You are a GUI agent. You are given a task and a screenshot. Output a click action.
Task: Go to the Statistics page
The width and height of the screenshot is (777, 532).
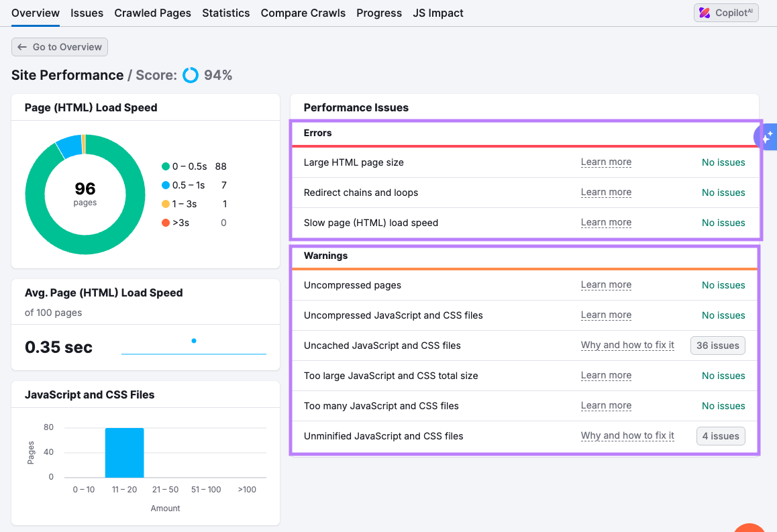[226, 13]
